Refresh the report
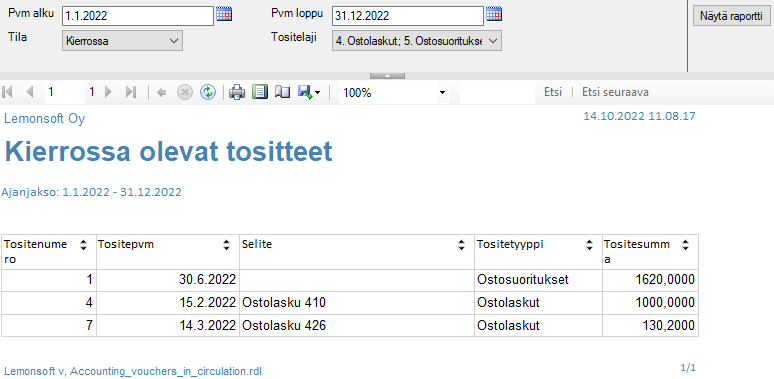The height and width of the screenshot is (379, 774). point(208,92)
